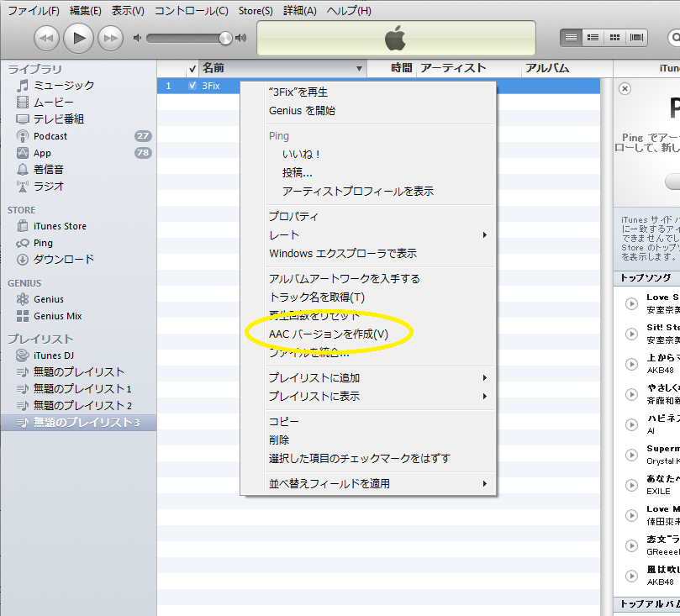Click the fast-forward next track button
This screenshot has height=616, width=680.
(x=110, y=38)
